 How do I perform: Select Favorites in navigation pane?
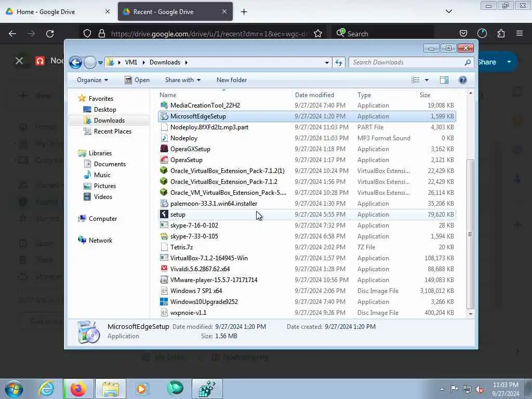coord(101,98)
